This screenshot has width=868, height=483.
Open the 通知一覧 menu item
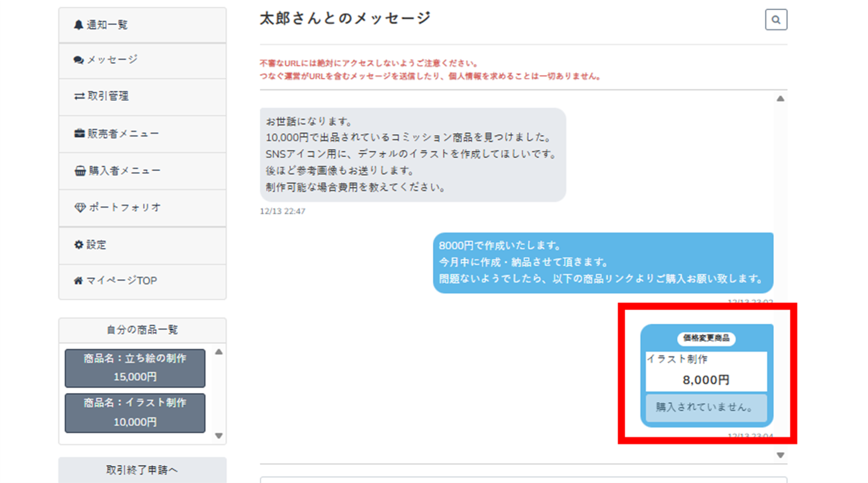click(x=142, y=25)
